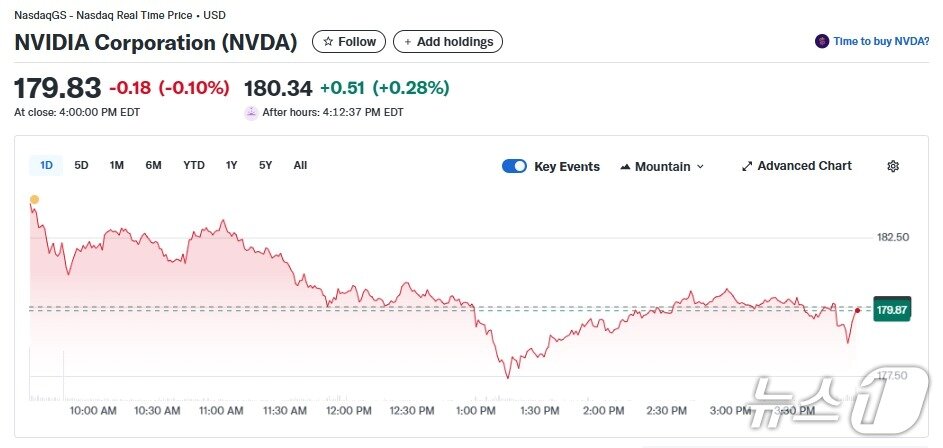
Task: Select the 1D time range tab
Action: [46, 165]
